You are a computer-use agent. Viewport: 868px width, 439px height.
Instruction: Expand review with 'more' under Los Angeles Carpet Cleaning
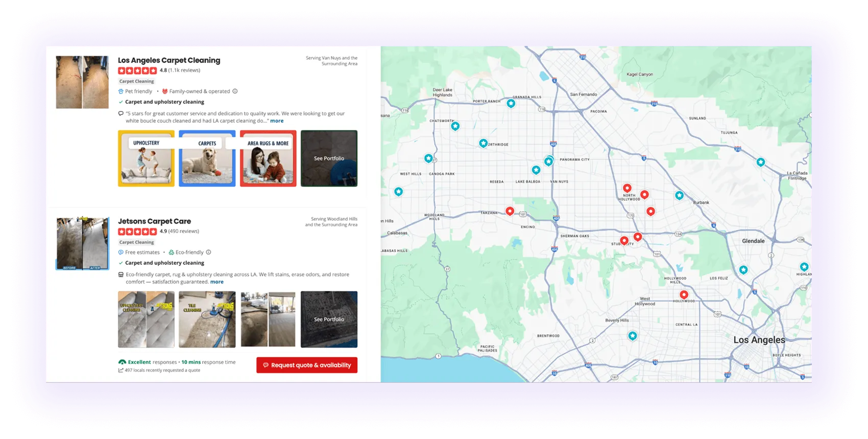pos(277,121)
